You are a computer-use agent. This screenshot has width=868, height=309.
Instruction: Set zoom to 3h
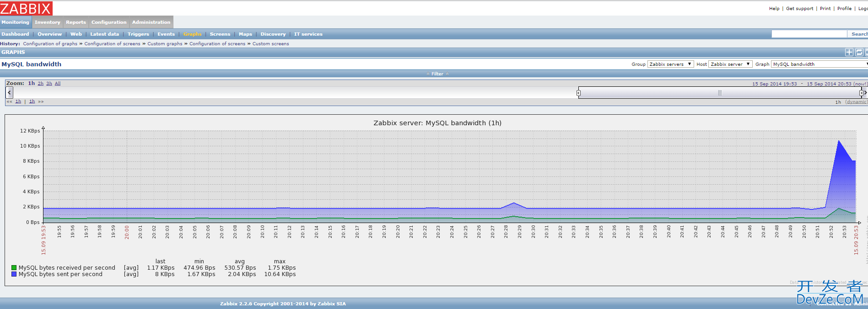tap(49, 83)
